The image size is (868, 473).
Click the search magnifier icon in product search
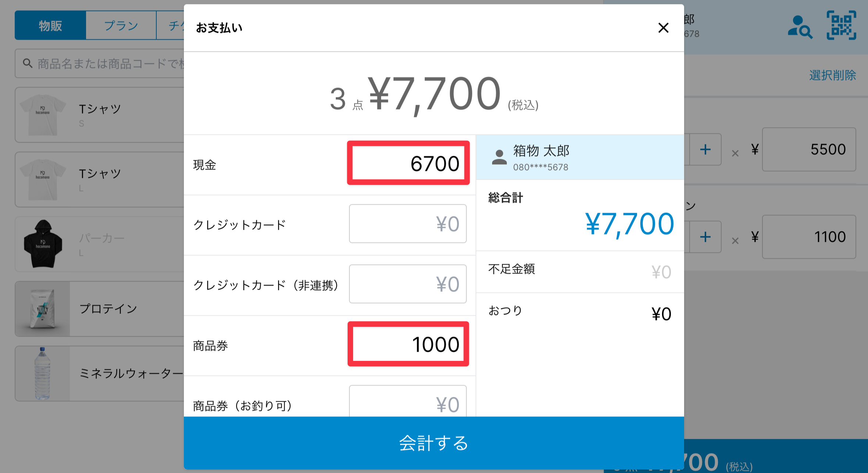point(28,63)
